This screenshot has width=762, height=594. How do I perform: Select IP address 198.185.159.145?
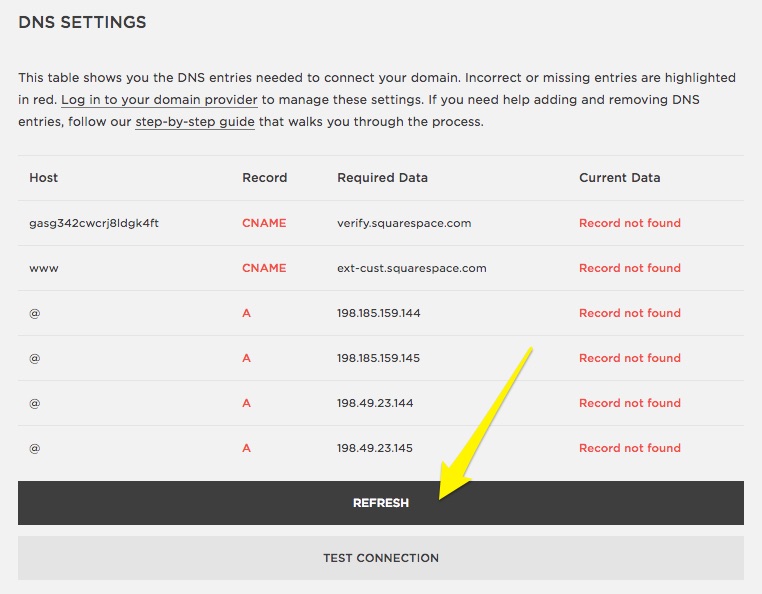point(379,358)
